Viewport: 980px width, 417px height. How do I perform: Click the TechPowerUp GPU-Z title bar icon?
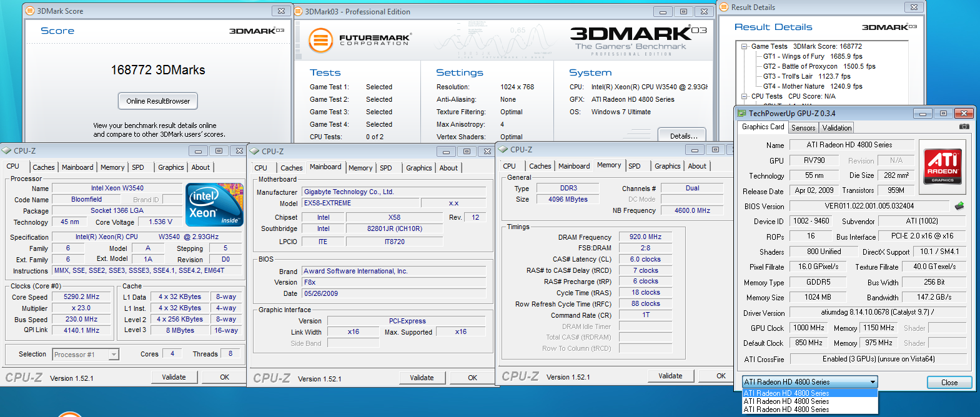coord(742,113)
